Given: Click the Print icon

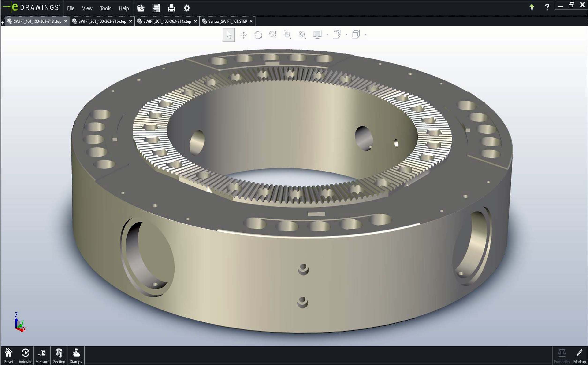Looking at the screenshot, I should point(171,8).
